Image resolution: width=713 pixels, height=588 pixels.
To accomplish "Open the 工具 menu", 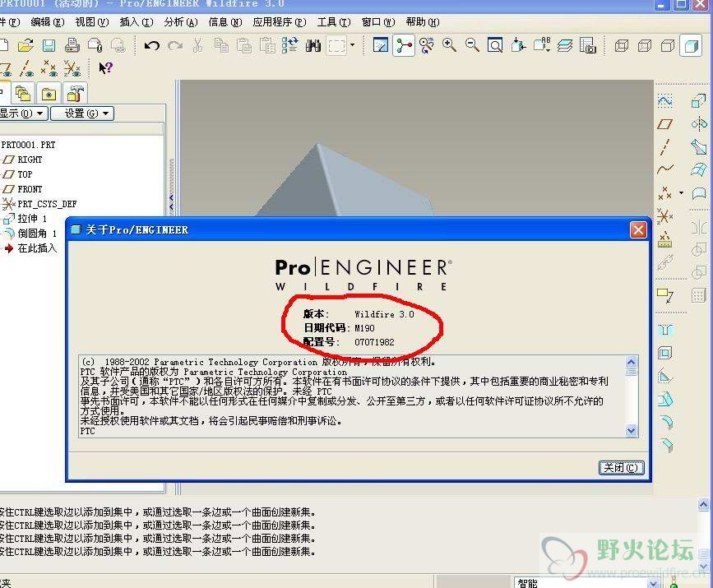I will pyautogui.click(x=334, y=22).
